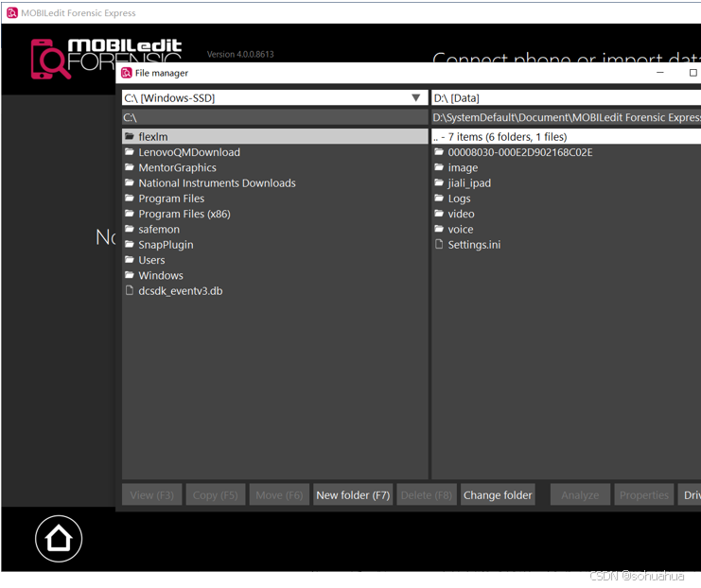Select the 00008030-000E2D902168C02E folder icon
Image resolution: width=701 pixels, height=588 pixels.
point(439,151)
